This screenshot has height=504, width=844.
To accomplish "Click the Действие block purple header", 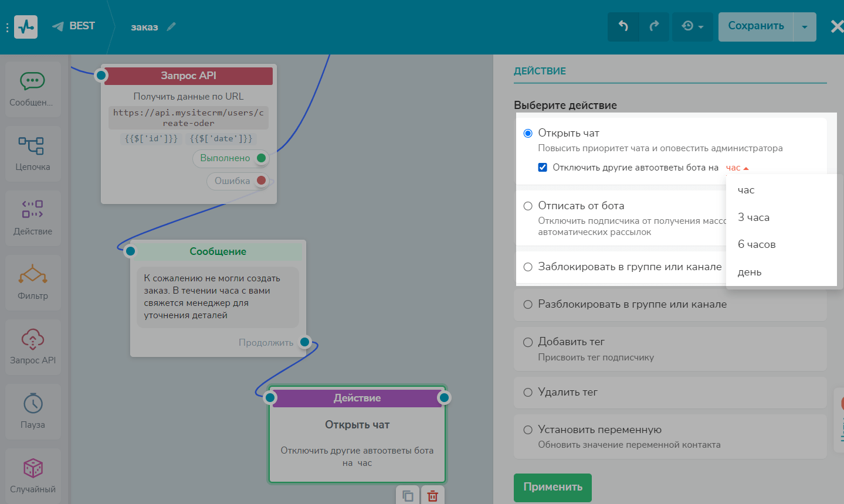I will [357, 398].
